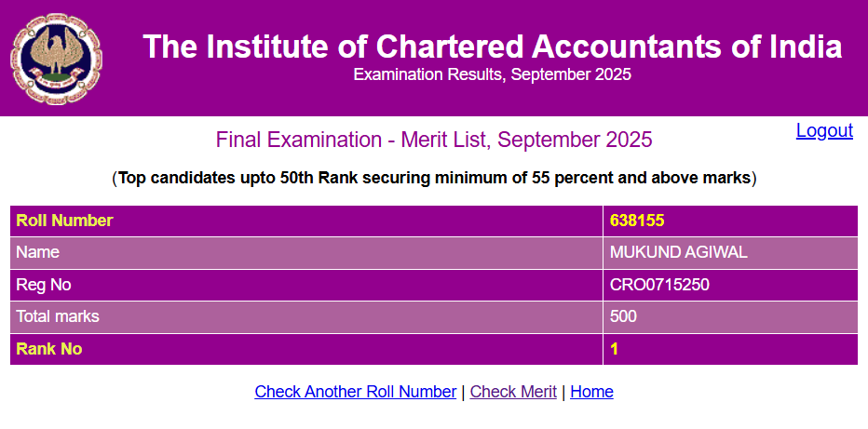This screenshot has width=868, height=429.
Task: Click the Institute of Chartered Accountants title
Action: [492, 47]
